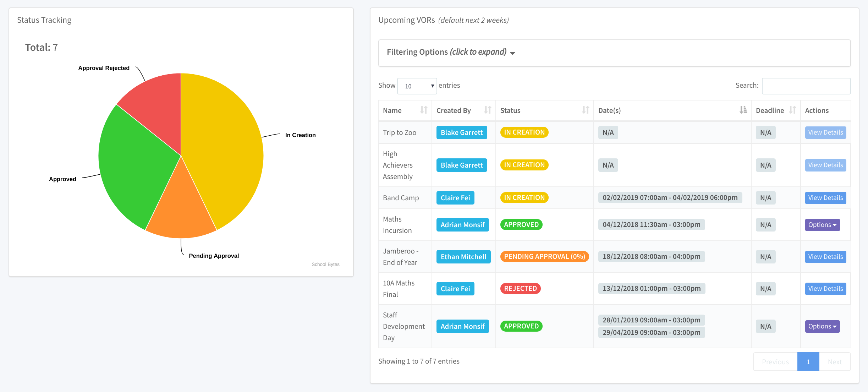This screenshot has width=868, height=392.
Task: Expand the Filtering Options section
Action: [x=447, y=52]
